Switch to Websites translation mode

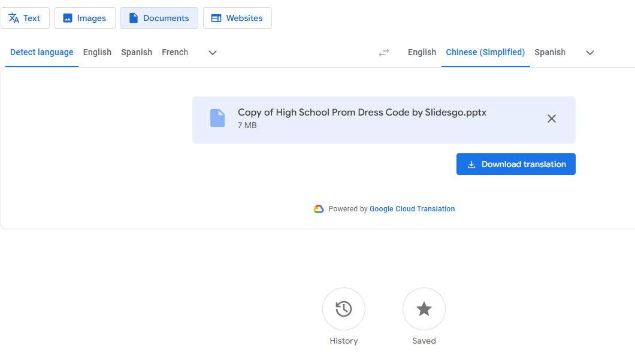tap(237, 18)
